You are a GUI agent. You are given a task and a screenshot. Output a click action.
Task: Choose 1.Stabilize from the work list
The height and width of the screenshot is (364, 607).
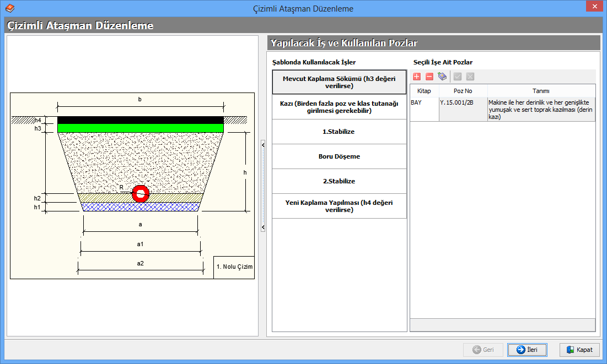pos(339,132)
